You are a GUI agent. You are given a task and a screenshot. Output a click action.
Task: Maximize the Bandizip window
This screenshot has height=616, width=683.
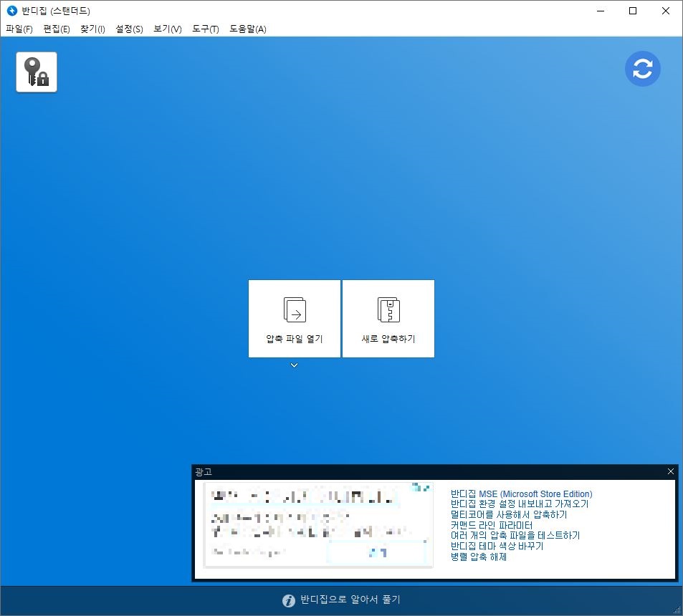pyautogui.click(x=633, y=11)
